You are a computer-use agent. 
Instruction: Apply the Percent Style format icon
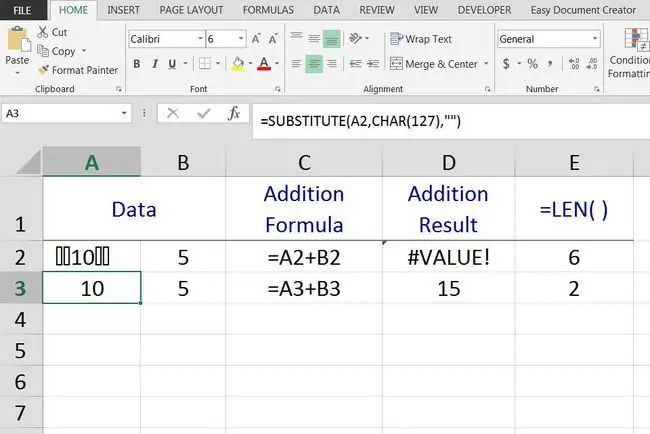click(x=532, y=64)
